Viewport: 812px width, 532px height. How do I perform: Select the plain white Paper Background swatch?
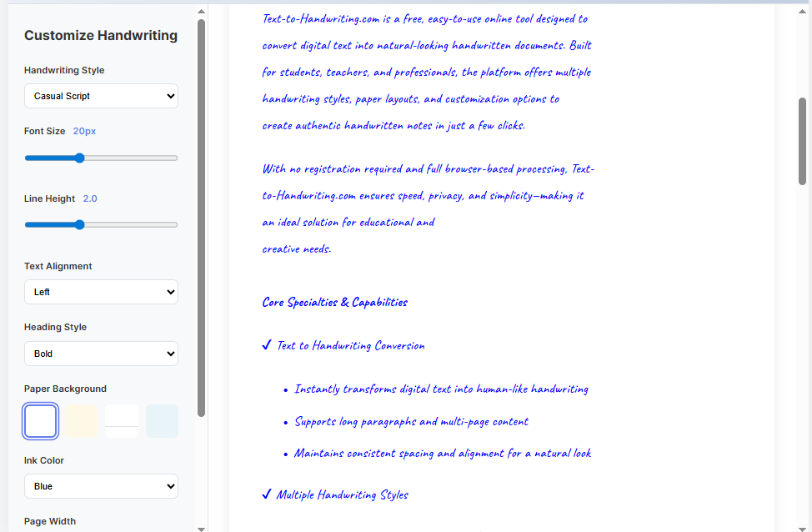(x=121, y=421)
